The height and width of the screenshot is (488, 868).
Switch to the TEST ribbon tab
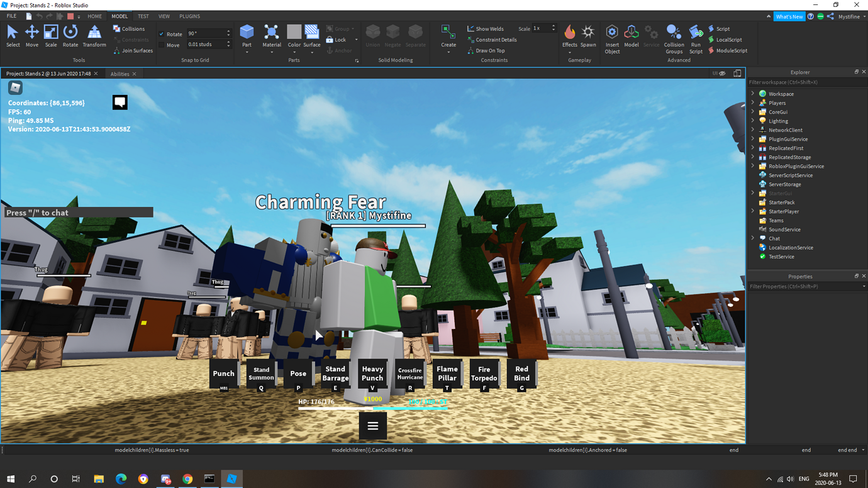(x=142, y=16)
